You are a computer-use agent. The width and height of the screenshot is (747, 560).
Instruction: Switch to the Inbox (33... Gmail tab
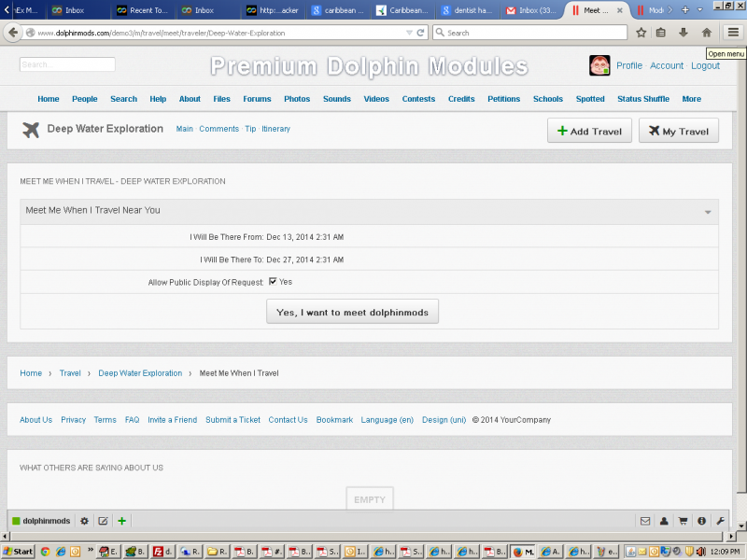tap(531, 10)
